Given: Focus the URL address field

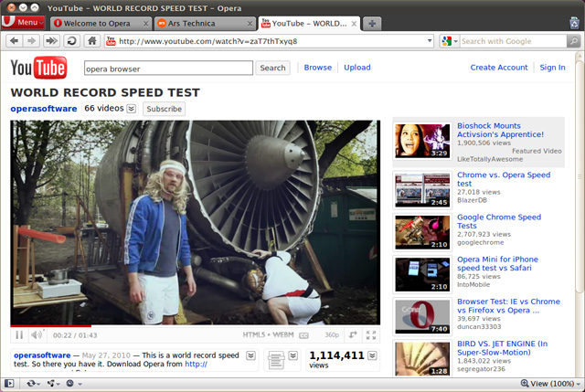Looking at the screenshot, I should [271, 41].
